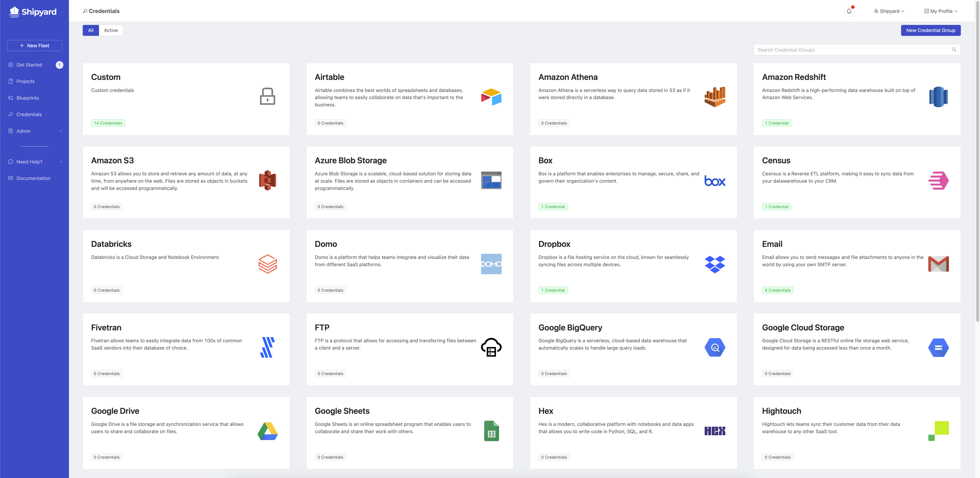980x478 pixels.
Task: Click the Get Started badge showing 1
Action: coord(59,65)
